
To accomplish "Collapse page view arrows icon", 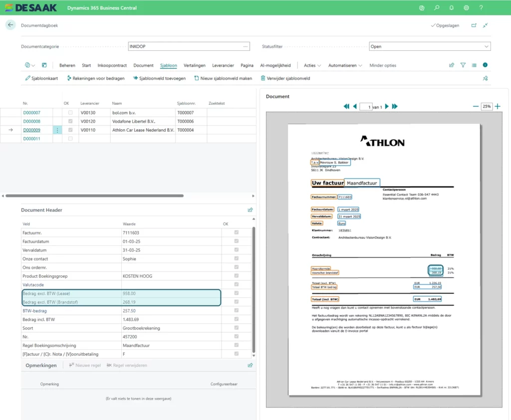I will click(x=485, y=25).
